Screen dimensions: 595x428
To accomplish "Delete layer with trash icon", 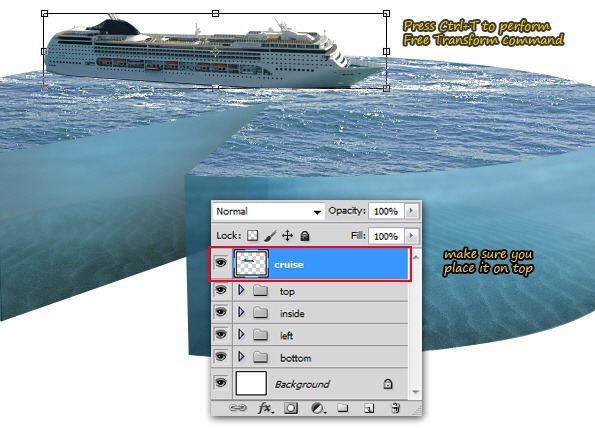I will pyautogui.click(x=395, y=408).
